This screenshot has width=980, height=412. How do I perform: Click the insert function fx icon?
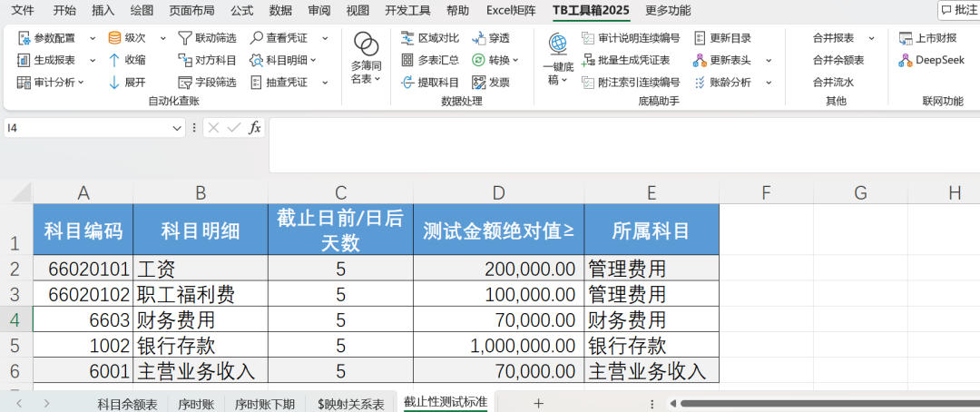[254, 128]
